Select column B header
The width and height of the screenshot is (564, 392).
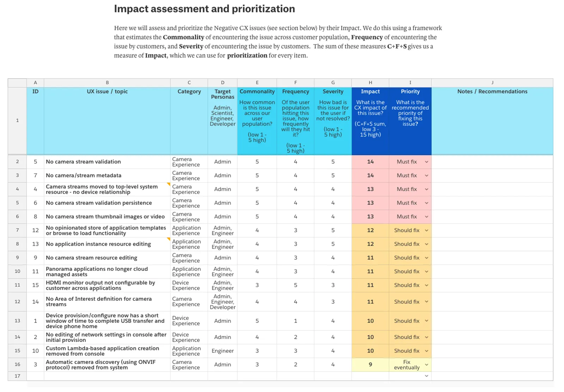click(107, 83)
